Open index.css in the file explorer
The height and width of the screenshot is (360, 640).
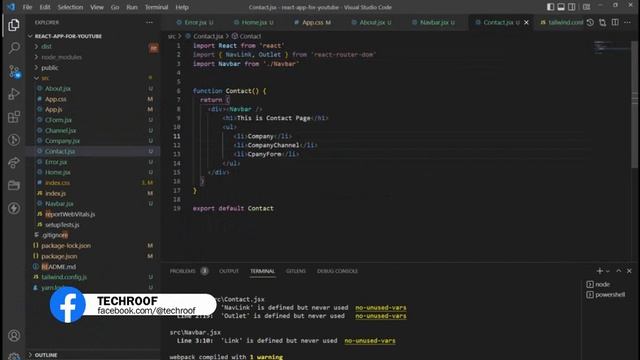57,183
